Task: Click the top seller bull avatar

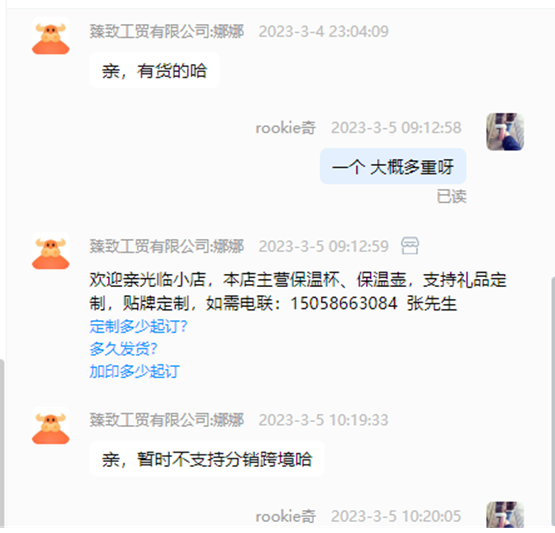Action: pos(51,38)
